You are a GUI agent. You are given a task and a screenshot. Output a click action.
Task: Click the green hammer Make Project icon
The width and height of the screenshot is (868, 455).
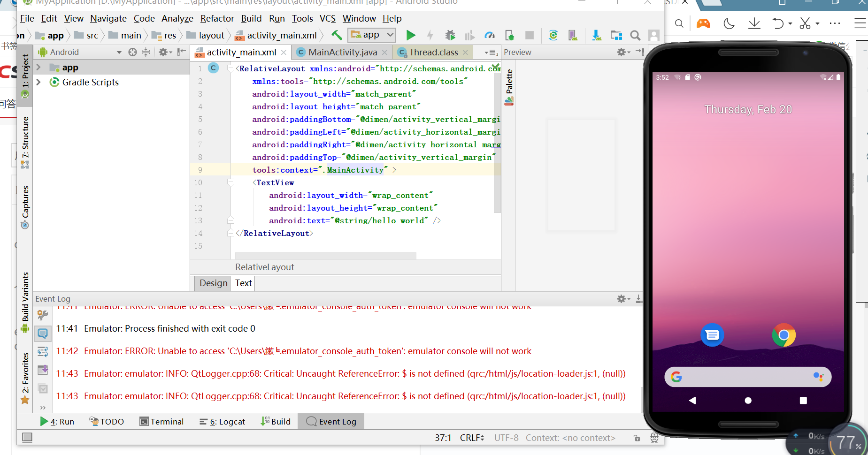337,35
